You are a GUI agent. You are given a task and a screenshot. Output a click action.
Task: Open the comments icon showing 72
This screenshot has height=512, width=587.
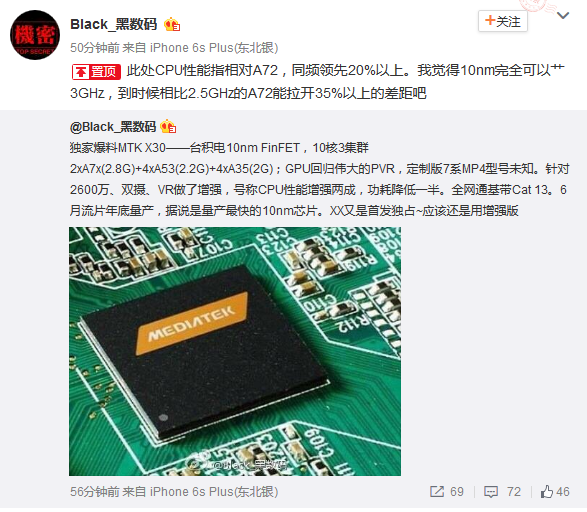pos(490,491)
